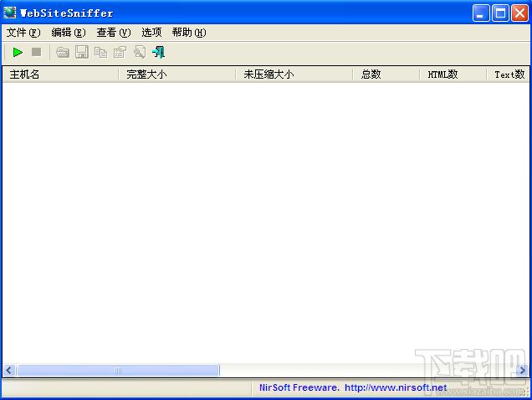Click the gray stop capture icon
532x400 pixels.
tap(36, 52)
